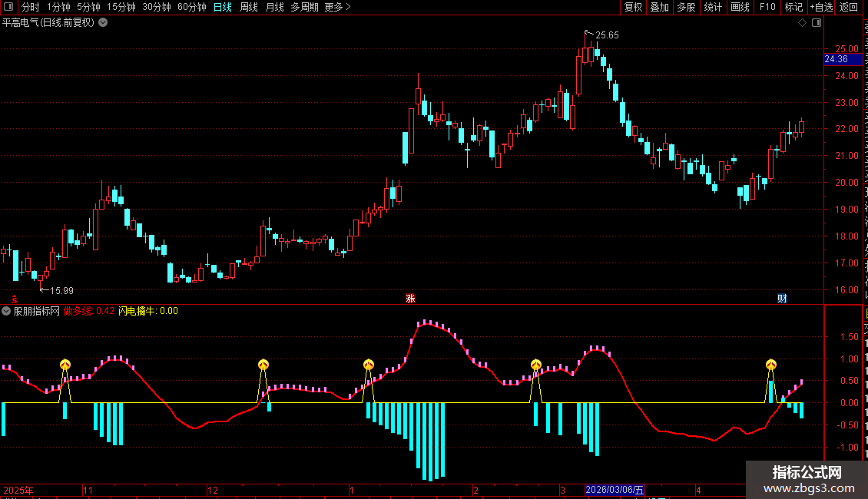Click the 15.99 low price annotation

[x=61, y=291]
